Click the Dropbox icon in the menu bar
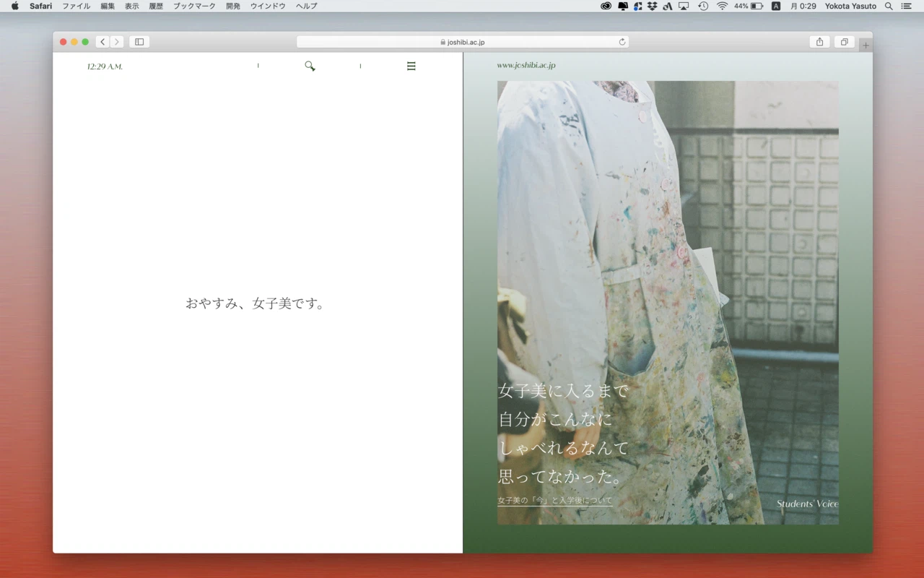The height and width of the screenshot is (578, 924). tap(651, 6)
